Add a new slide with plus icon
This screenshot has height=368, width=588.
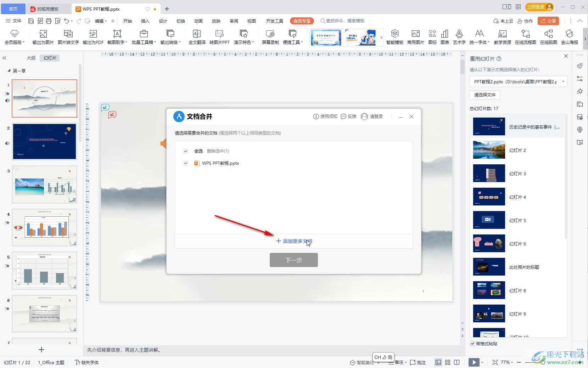click(x=41, y=350)
